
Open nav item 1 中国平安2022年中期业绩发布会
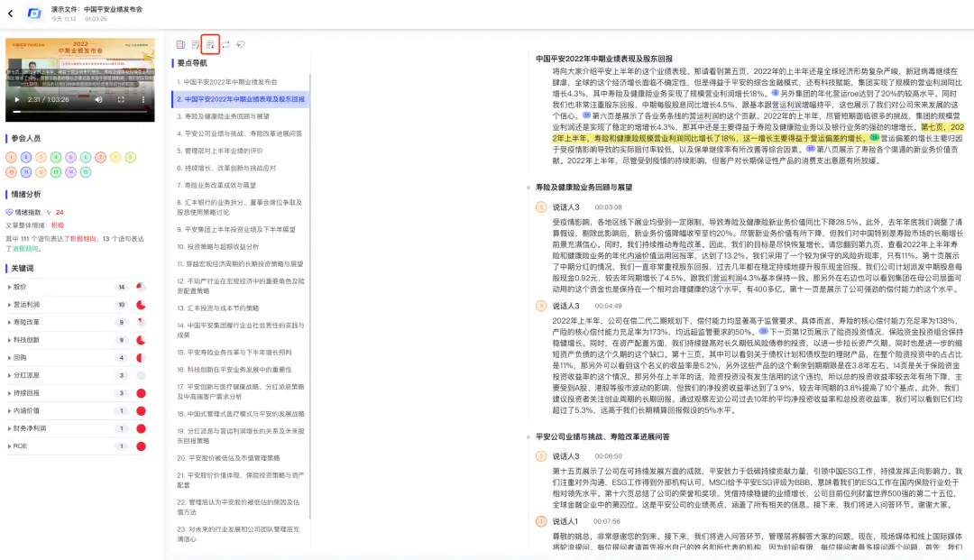pyautogui.click(x=226, y=82)
